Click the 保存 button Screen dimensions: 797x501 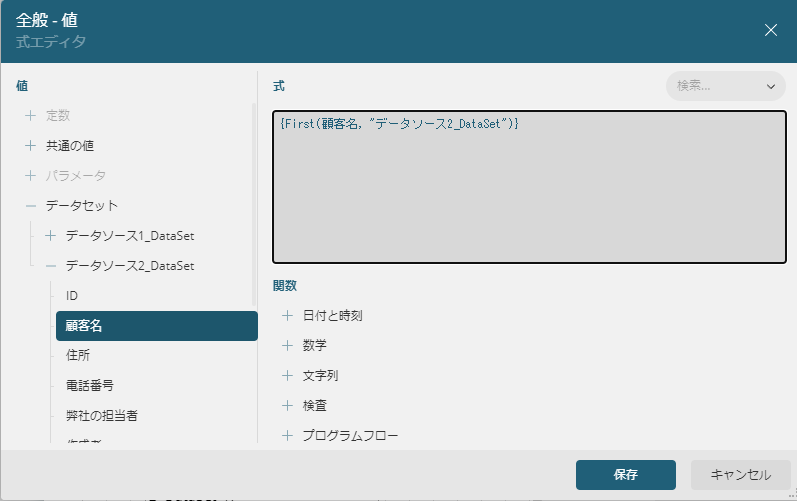626,475
